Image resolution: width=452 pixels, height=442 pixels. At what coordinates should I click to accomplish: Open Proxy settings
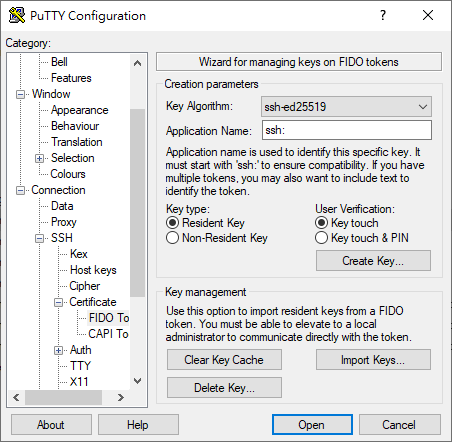(64, 222)
